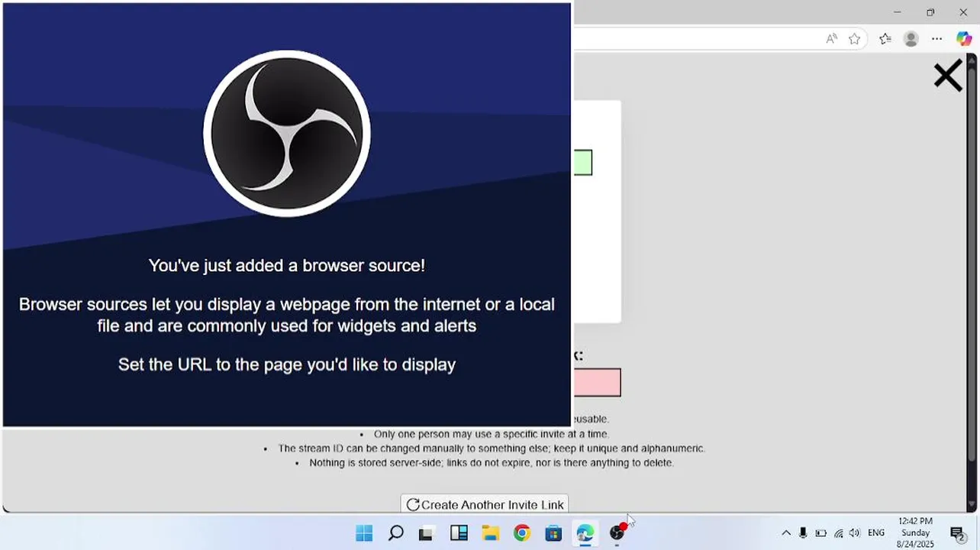This screenshot has height=550, width=980.
Task: Launch Google Chrome from the taskbar
Action: (x=521, y=533)
